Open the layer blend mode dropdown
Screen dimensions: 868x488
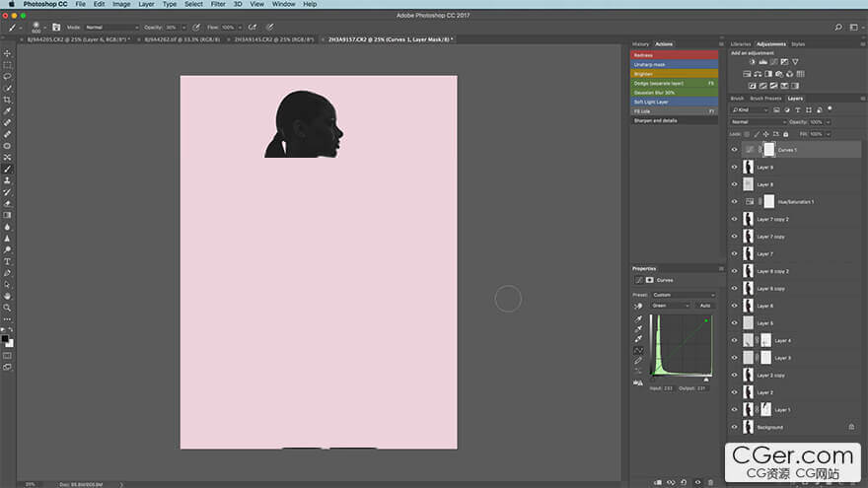point(757,122)
